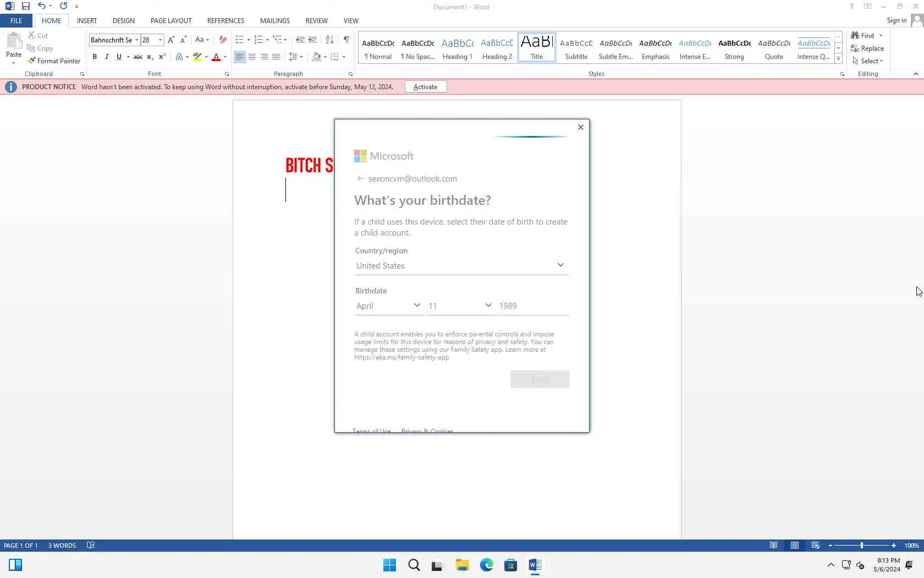Go back using arrow beside email address

pyautogui.click(x=360, y=178)
